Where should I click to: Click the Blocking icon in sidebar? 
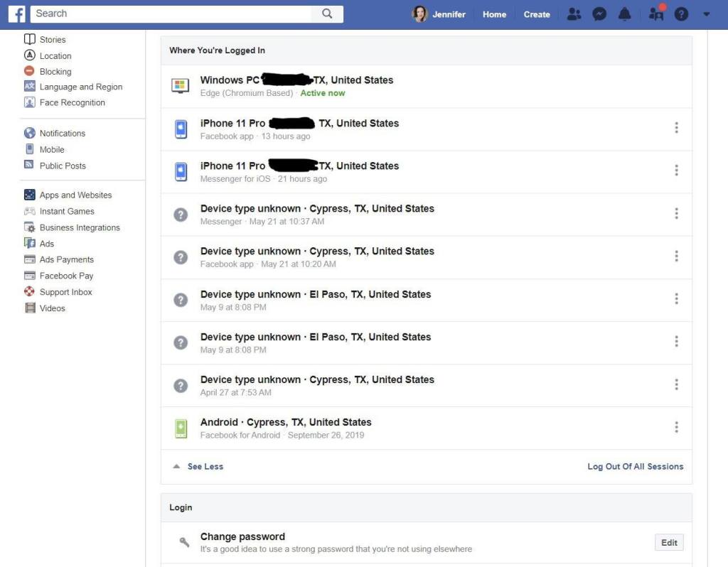point(29,71)
